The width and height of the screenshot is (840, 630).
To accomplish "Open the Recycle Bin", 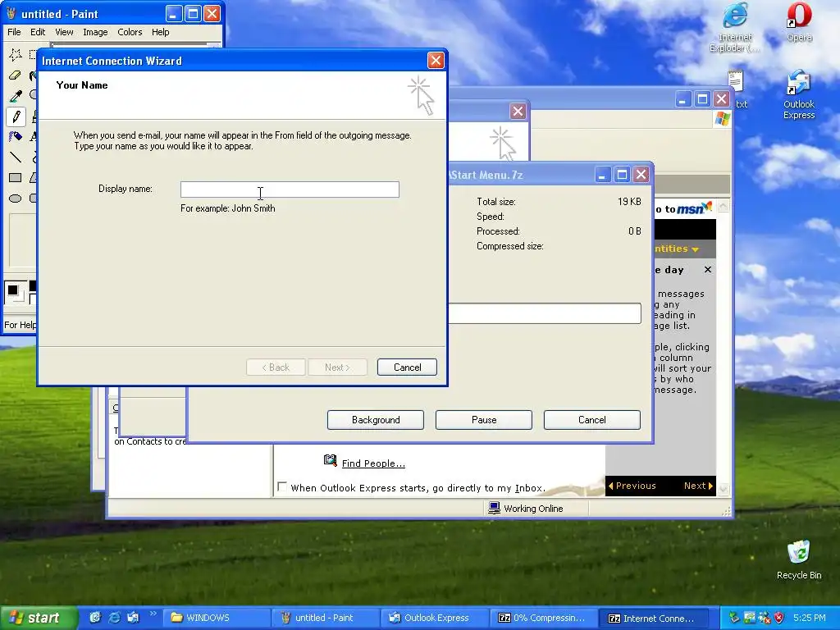I will point(799,560).
